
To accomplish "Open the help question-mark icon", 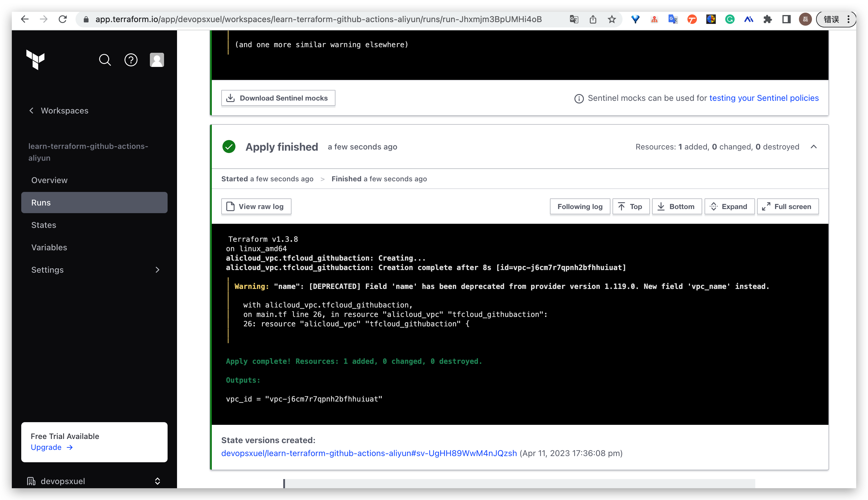I will [131, 60].
